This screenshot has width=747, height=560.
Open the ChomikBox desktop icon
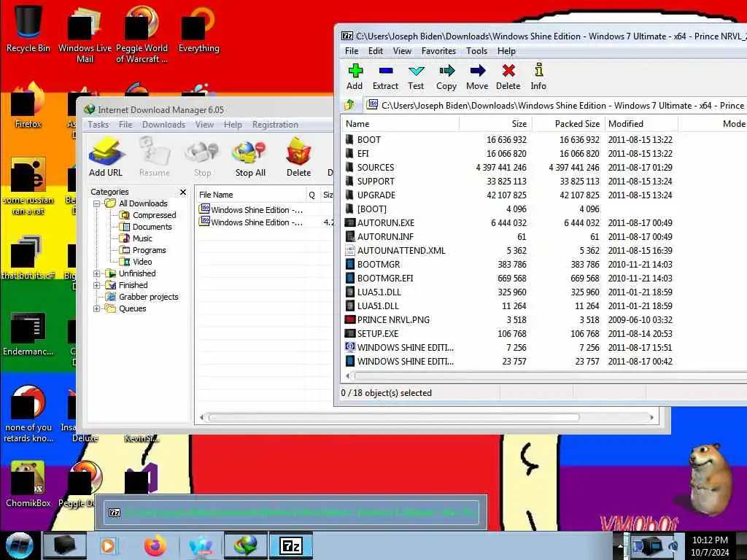pyautogui.click(x=28, y=483)
